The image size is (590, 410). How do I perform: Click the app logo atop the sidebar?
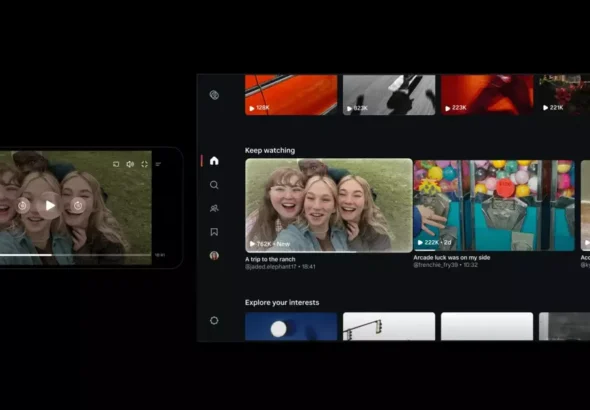(214, 95)
